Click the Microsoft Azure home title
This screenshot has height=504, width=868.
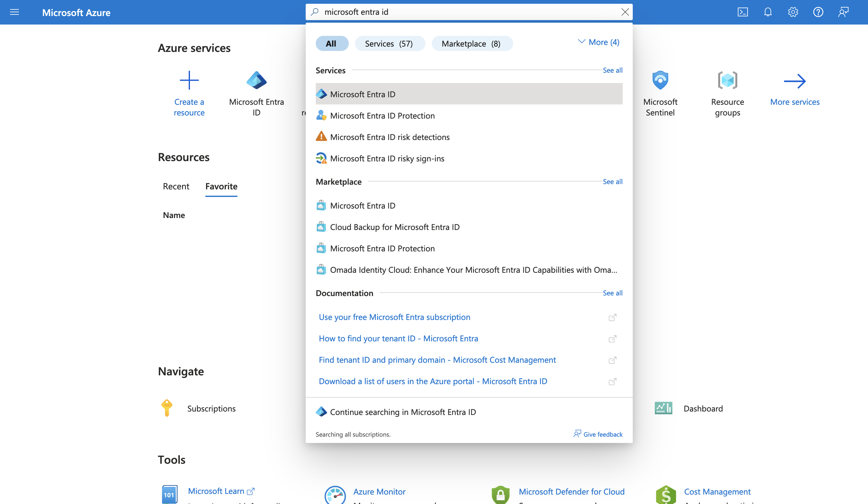click(x=76, y=13)
